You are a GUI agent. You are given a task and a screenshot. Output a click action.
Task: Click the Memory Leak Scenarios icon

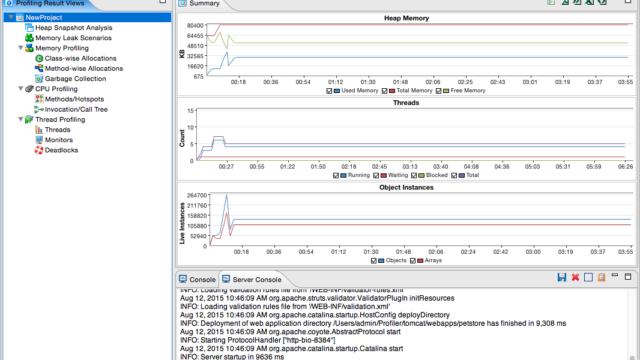29,38
